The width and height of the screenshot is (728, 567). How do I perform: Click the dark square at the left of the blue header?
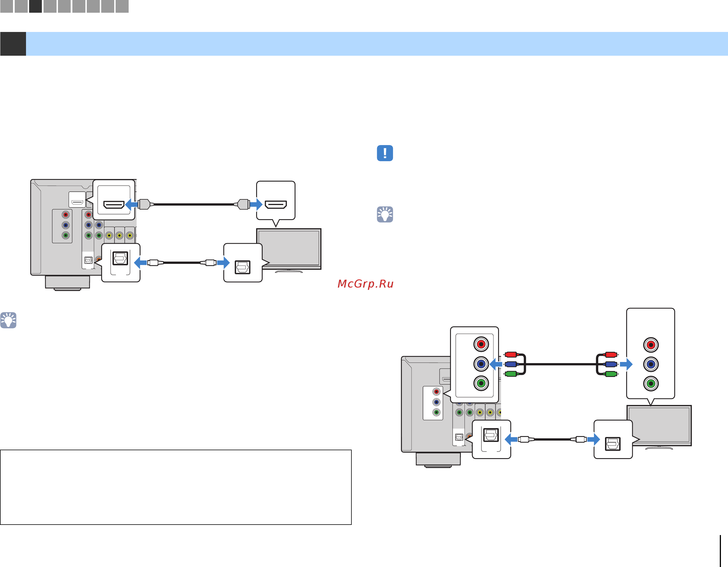click(13, 44)
